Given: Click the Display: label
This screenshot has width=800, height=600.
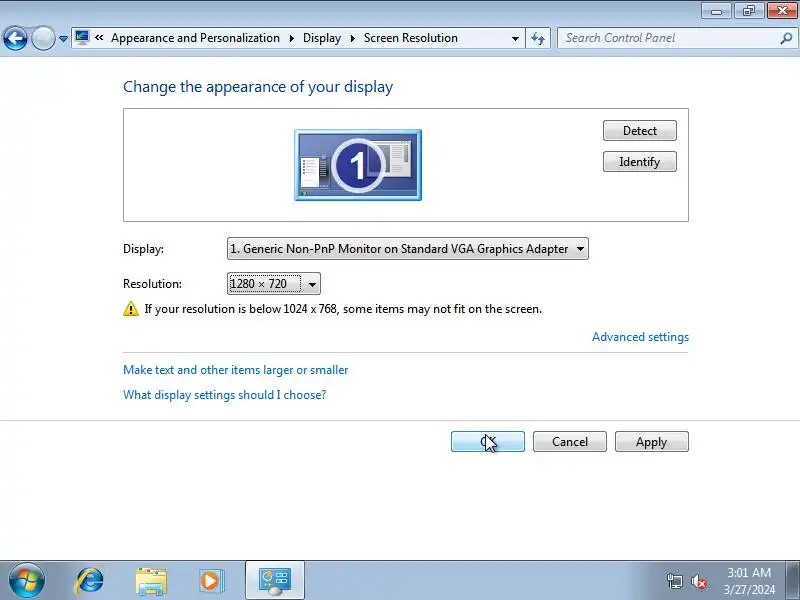Looking at the screenshot, I should pyautogui.click(x=143, y=249).
